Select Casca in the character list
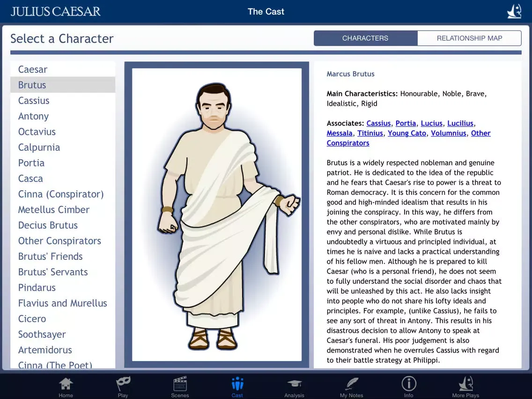The image size is (532, 399). pos(63,178)
